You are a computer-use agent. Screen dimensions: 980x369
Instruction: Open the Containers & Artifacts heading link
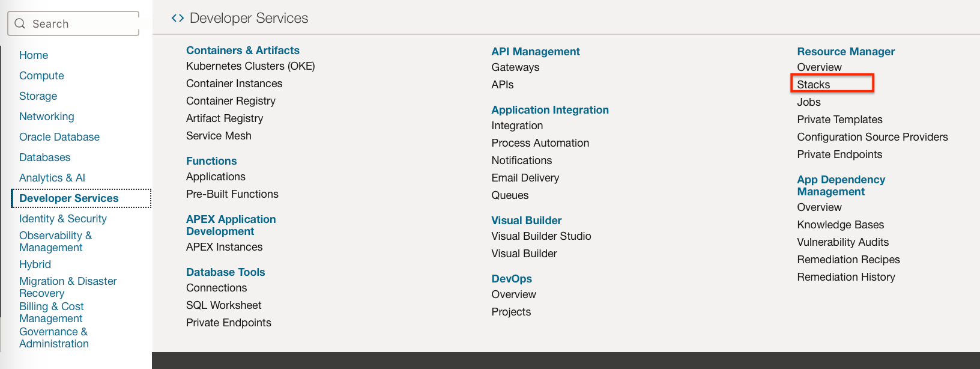tap(243, 50)
